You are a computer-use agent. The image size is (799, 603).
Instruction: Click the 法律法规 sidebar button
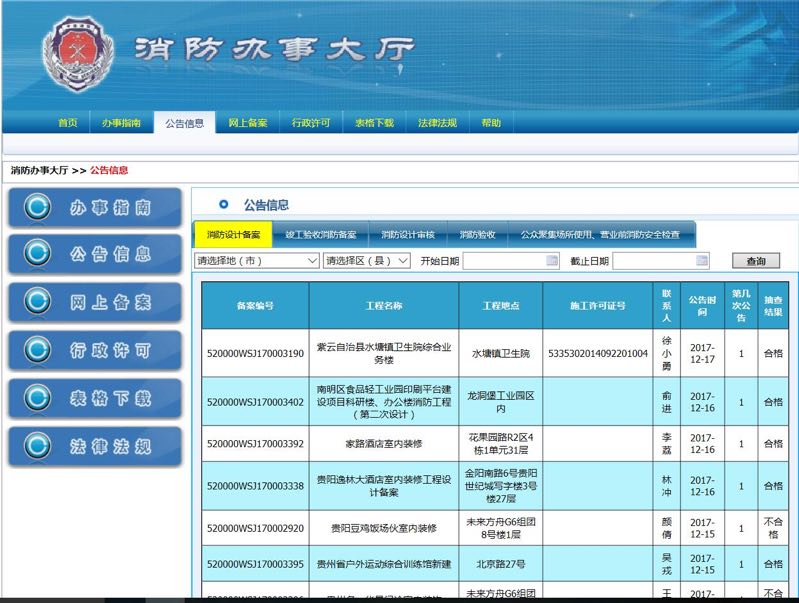tap(95, 446)
